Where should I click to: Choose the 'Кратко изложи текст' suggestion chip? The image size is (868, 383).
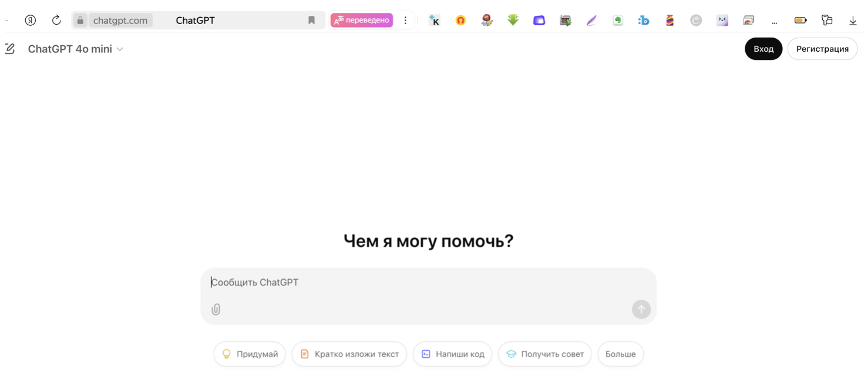pos(349,354)
